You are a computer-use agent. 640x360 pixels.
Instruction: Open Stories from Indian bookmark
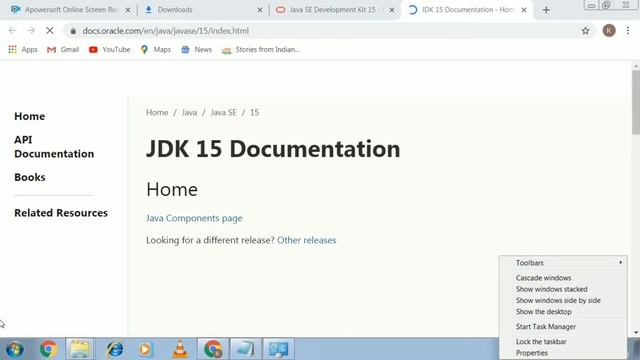click(261, 49)
